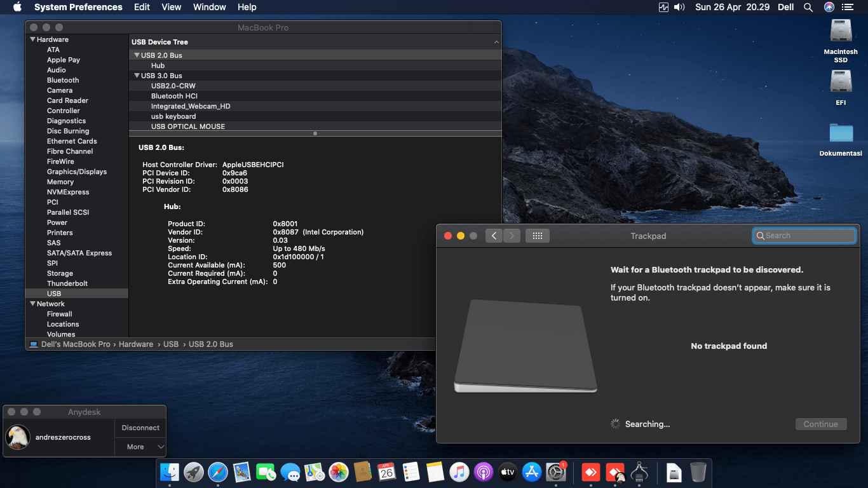This screenshot has width=868, height=488.
Task: Click the Continue button in Trackpad window
Action: (821, 424)
